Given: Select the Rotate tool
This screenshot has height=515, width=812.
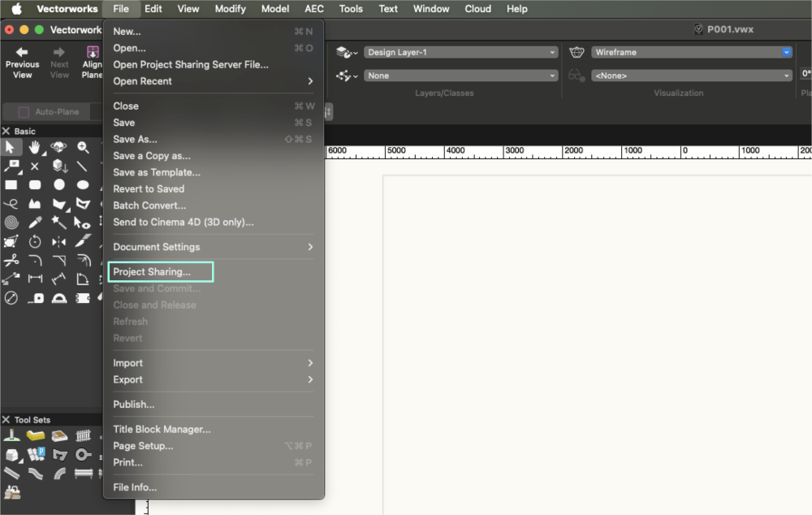Looking at the screenshot, I should point(35,241).
